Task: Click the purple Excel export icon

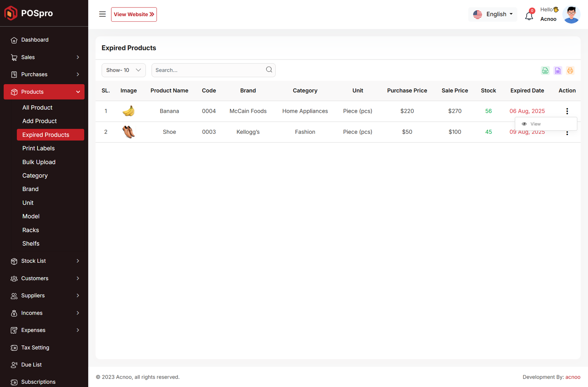Action: 557,71
